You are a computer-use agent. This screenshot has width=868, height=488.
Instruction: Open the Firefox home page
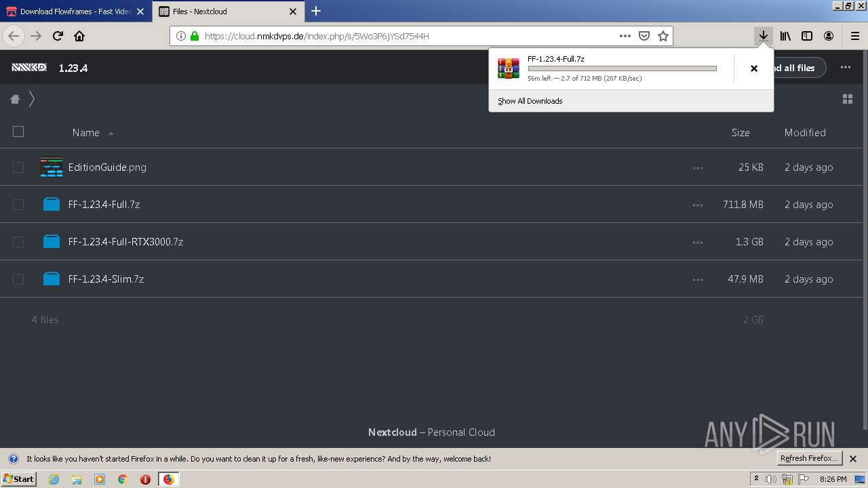(x=79, y=36)
